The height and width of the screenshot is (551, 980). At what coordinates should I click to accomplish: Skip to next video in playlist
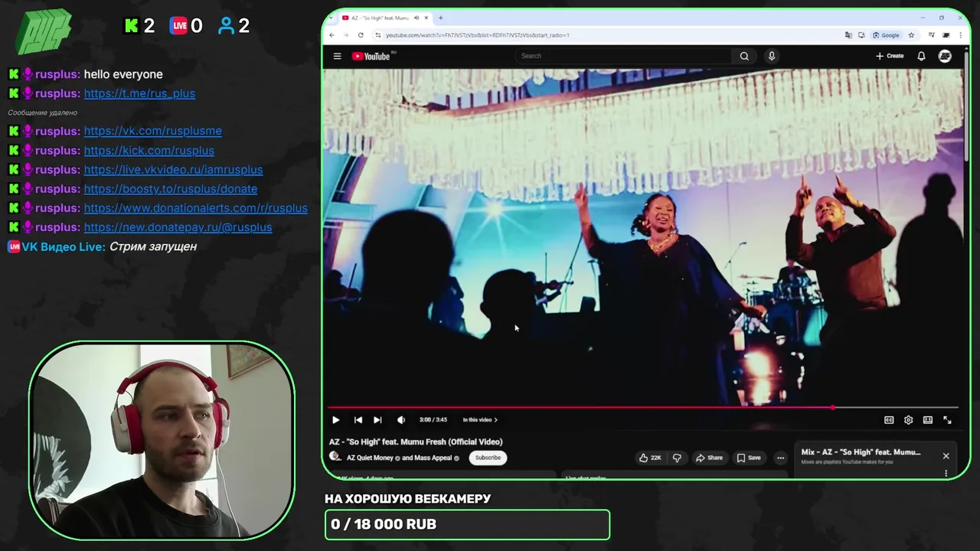click(x=377, y=419)
